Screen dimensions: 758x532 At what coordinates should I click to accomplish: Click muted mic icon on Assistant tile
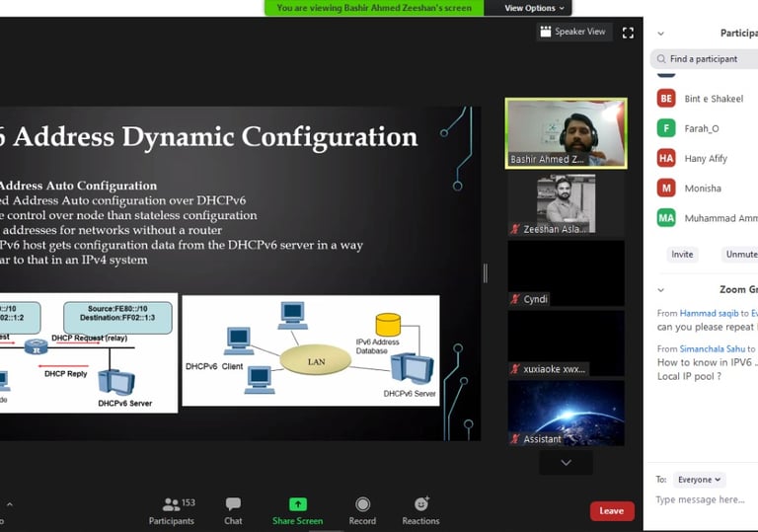tap(515, 439)
